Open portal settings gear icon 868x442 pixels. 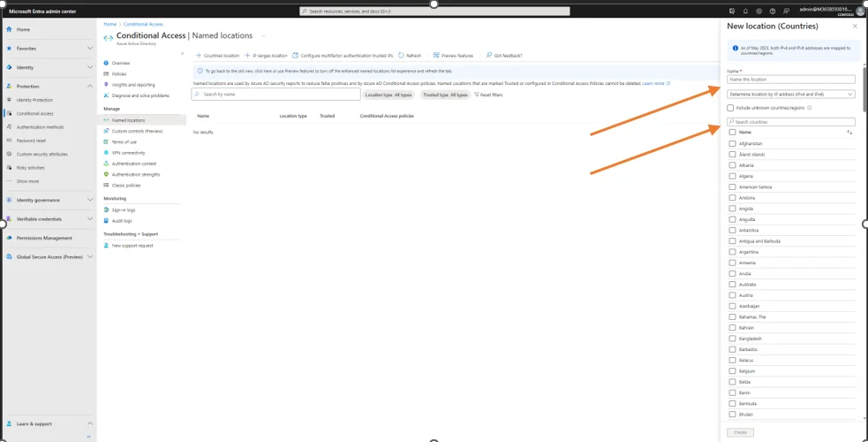(759, 11)
